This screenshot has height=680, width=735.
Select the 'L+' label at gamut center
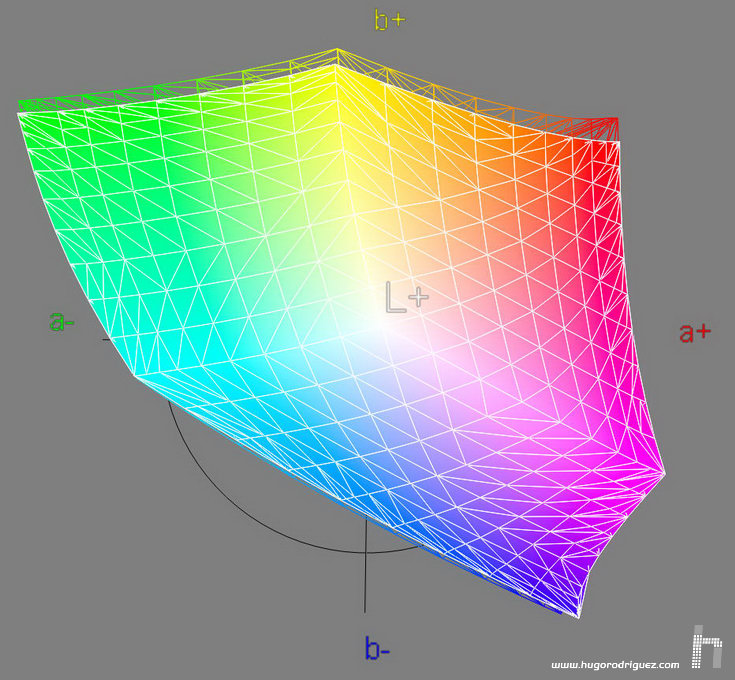point(406,297)
